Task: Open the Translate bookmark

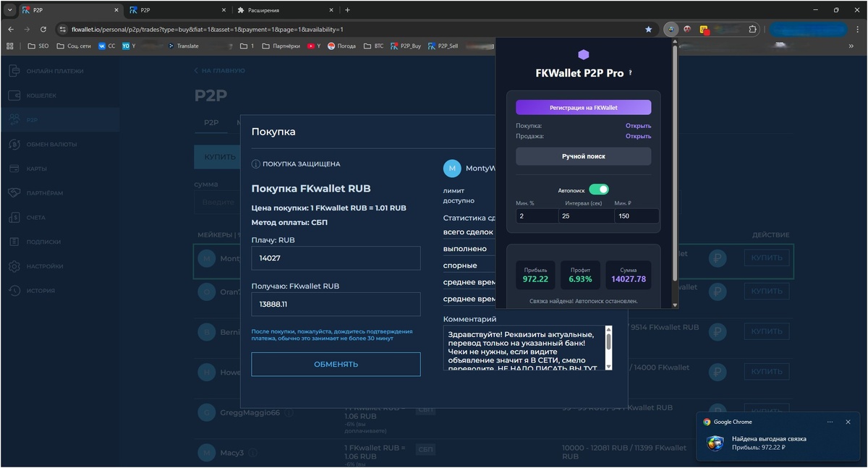Action: pyautogui.click(x=183, y=46)
